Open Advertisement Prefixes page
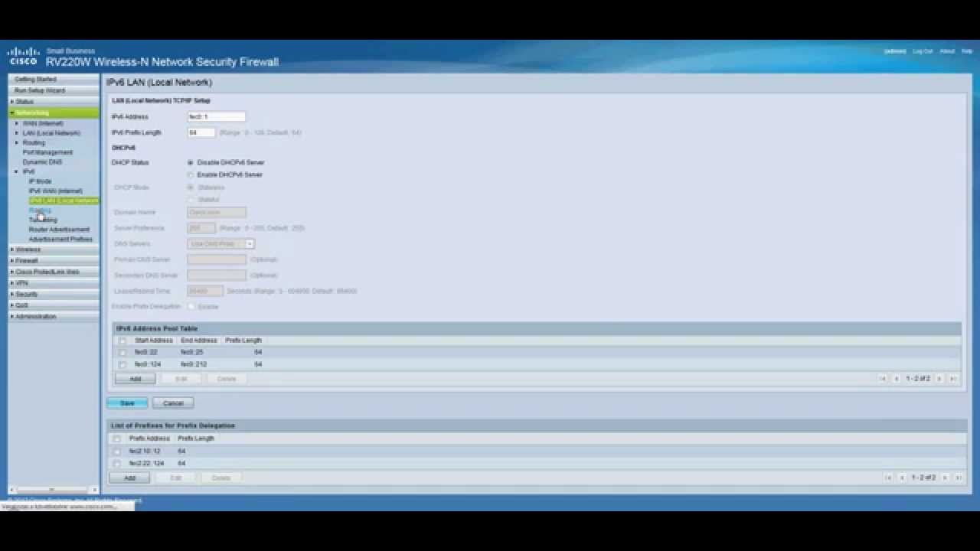 [x=60, y=240]
